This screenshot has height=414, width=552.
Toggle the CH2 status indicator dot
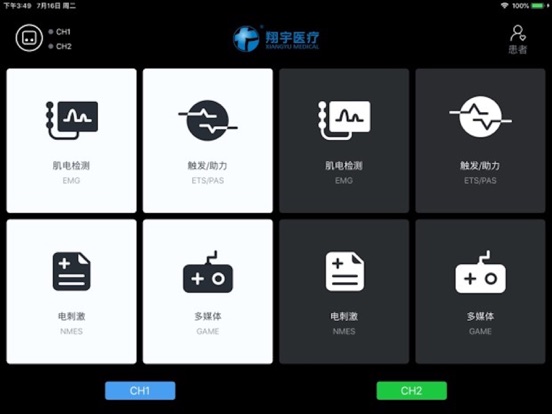pos(51,46)
